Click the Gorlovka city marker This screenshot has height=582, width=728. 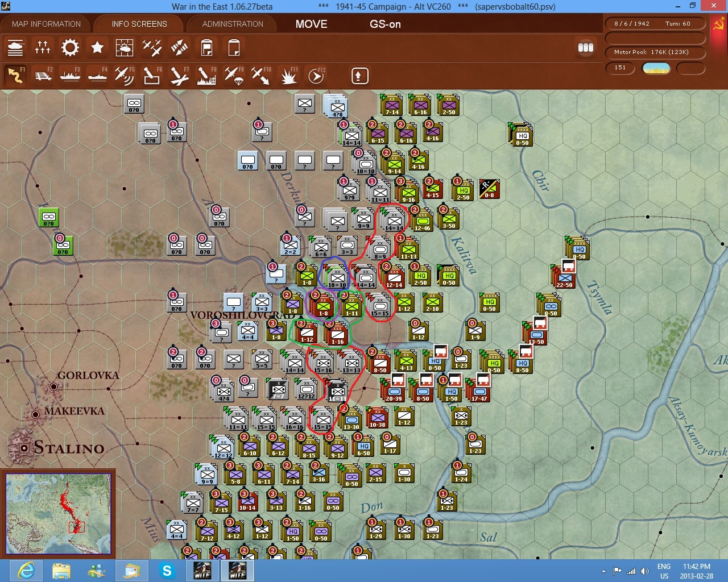[x=53, y=386]
